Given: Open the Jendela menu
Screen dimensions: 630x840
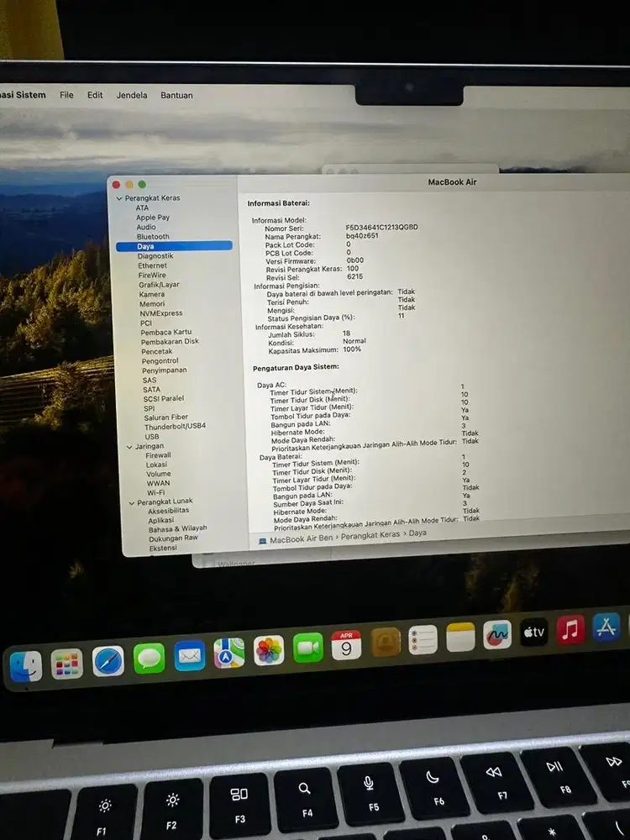Looking at the screenshot, I should (x=132, y=95).
